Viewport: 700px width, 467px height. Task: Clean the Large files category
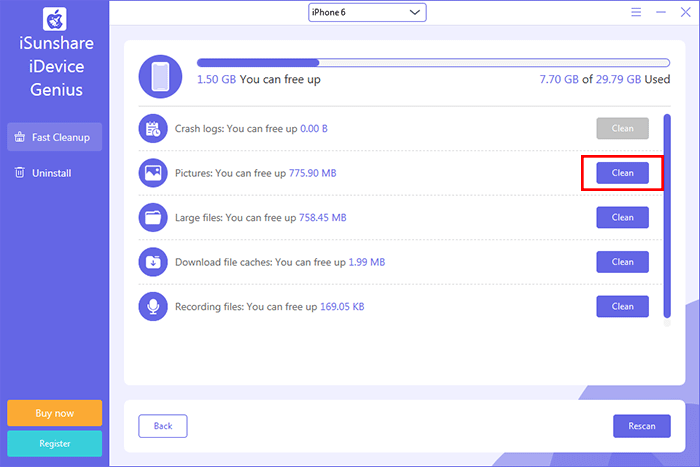pyautogui.click(x=622, y=217)
